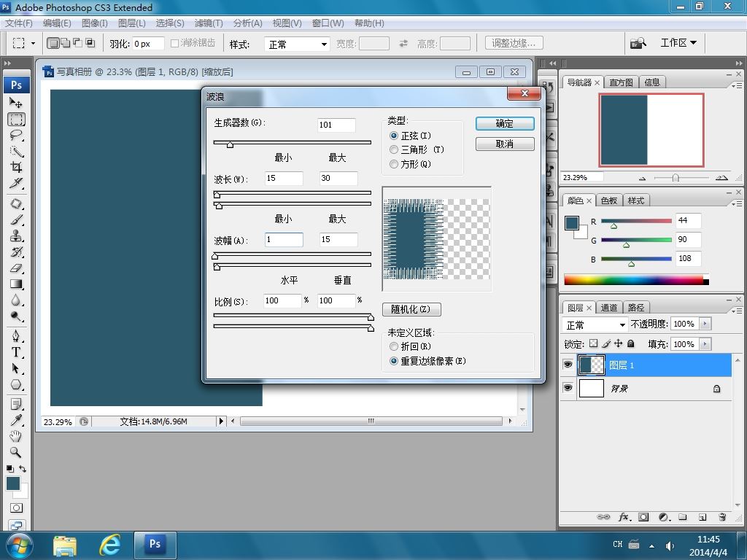The width and height of the screenshot is (747, 560).
Task: Select the Hand tool
Action: point(16,436)
